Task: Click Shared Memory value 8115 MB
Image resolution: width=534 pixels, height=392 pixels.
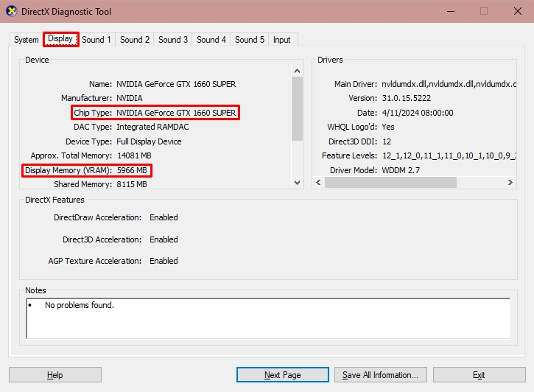Action: click(x=131, y=184)
